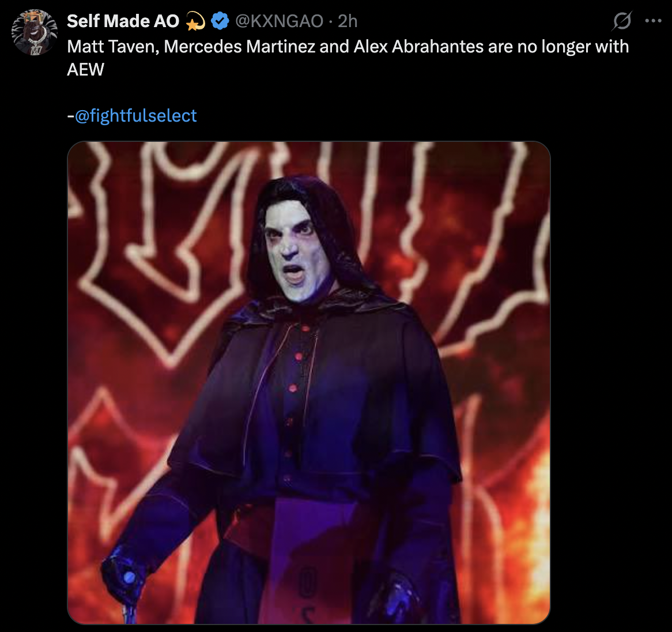Click the blue verified badge
Screen dimensions: 672x632
[220, 21]
